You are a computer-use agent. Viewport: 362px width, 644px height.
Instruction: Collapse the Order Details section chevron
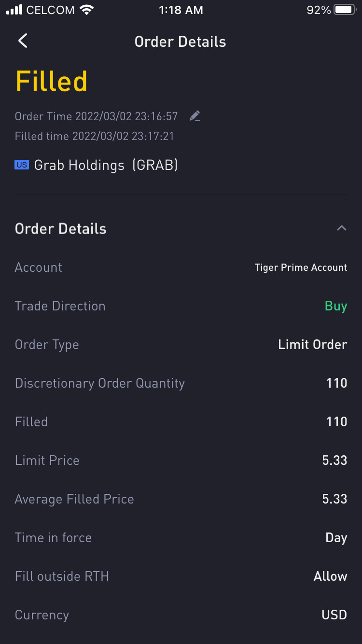341,228
